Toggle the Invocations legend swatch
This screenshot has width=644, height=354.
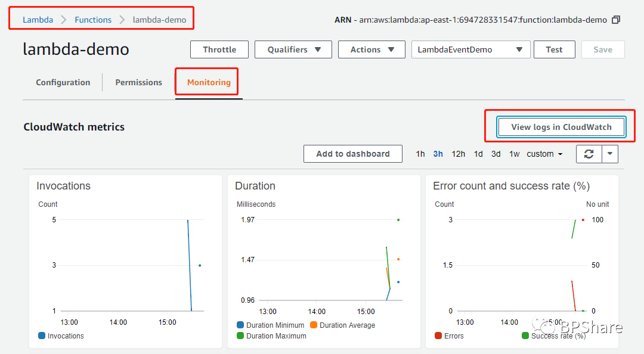[x=42, y=336]
